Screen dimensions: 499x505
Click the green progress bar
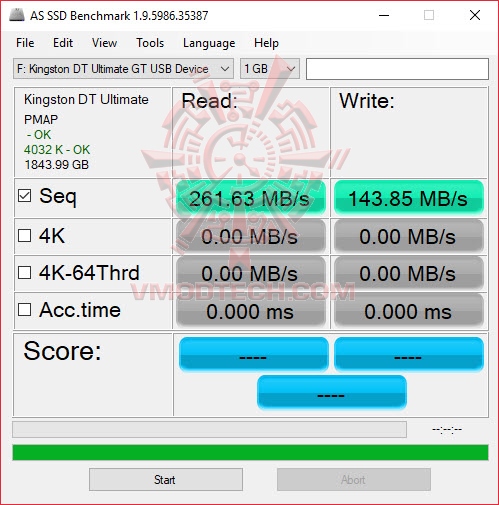pyautogui.click(x=250, y=452)
